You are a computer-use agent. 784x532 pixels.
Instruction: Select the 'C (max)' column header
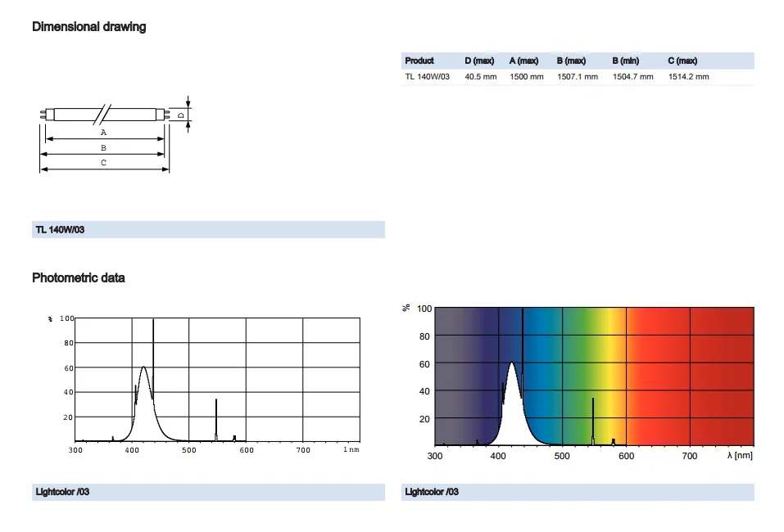pos(682,61)
